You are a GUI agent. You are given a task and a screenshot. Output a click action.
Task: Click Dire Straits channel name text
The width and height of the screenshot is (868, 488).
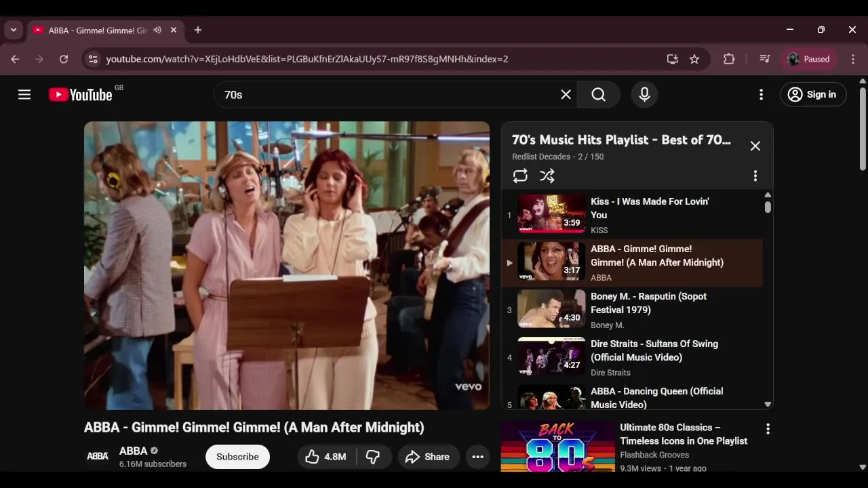610,373
